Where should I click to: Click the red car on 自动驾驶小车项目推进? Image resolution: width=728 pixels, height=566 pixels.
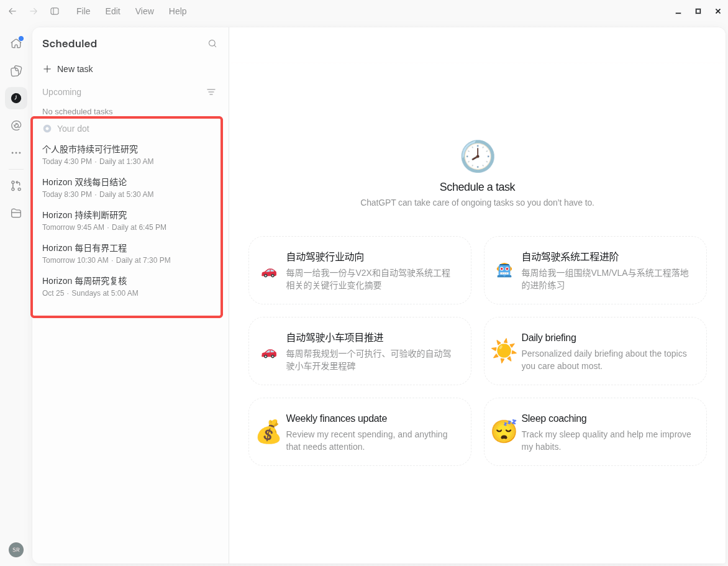269,353
